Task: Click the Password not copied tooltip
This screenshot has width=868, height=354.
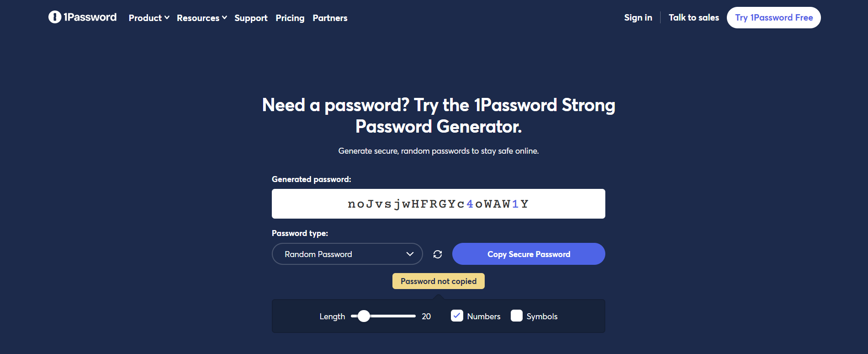Action: (439, 281)
